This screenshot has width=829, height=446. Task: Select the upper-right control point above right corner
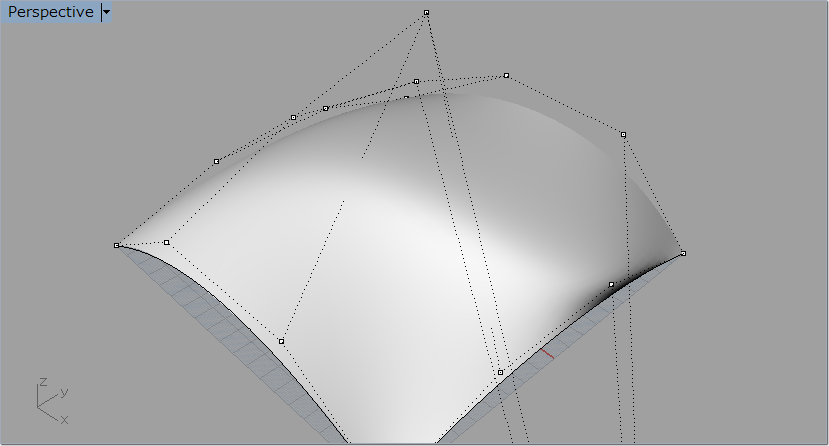coord(623,135)
